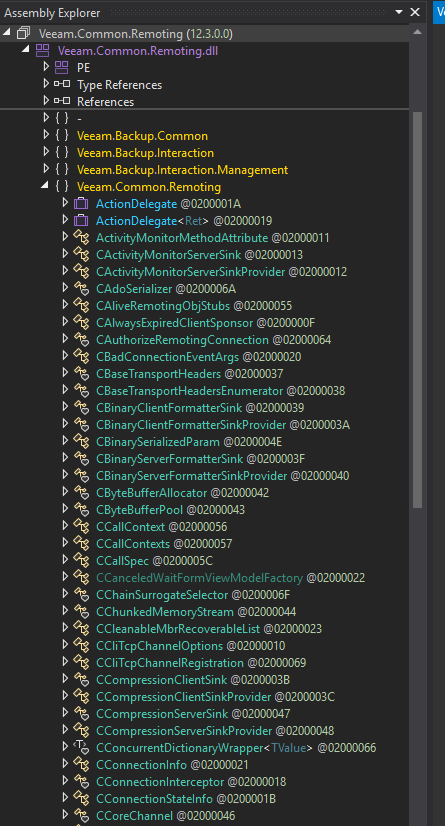The height and width of the screenshot is (826, 445).
Task: Click the assembly icon beside Veeam.Common.Remoting (12.3.0.0)
Action: tap(23, 34)
